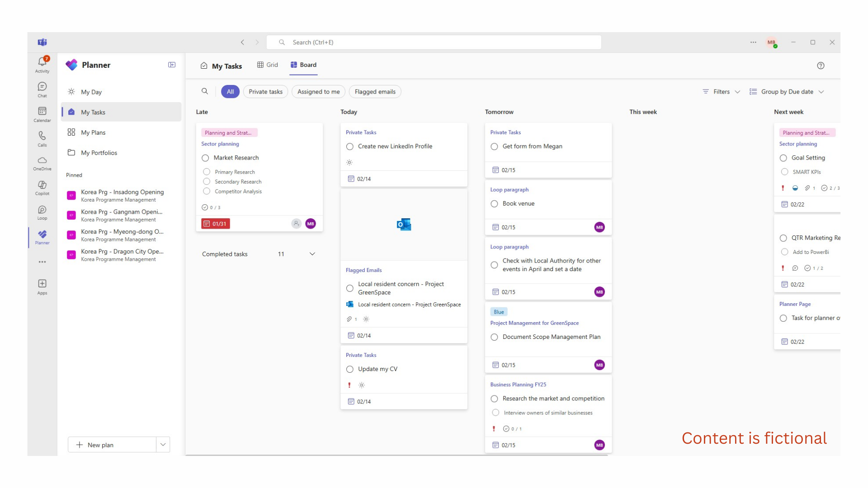Expand the Completed tasks section
The image size is (868, 488).
click(x=312, y=254)
